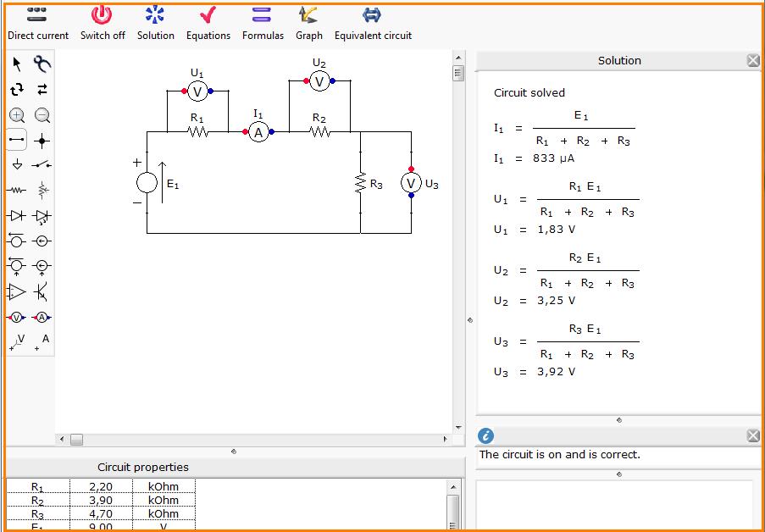The image size is (765, 532).
Task: Open the Graph view
Action: 309,23
